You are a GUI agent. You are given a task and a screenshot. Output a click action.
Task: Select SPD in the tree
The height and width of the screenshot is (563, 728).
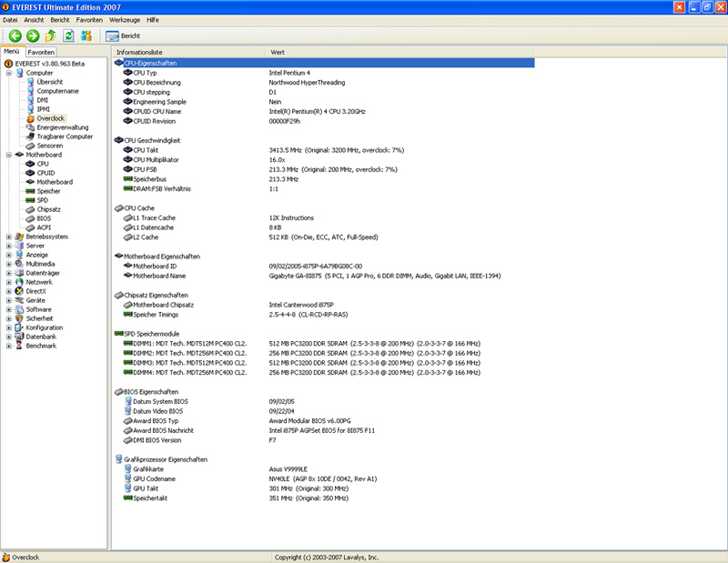coord(42,200)
